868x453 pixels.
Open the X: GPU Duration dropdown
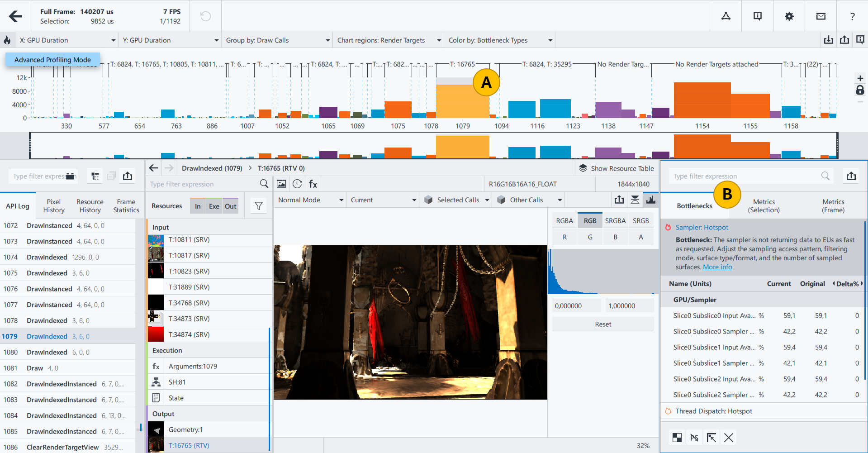click(x=67, y=40)
